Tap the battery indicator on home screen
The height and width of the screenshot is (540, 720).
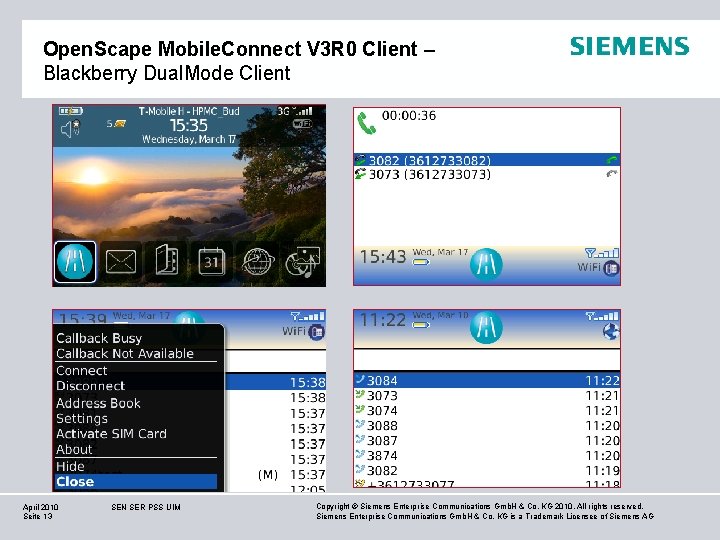point(71,111)
